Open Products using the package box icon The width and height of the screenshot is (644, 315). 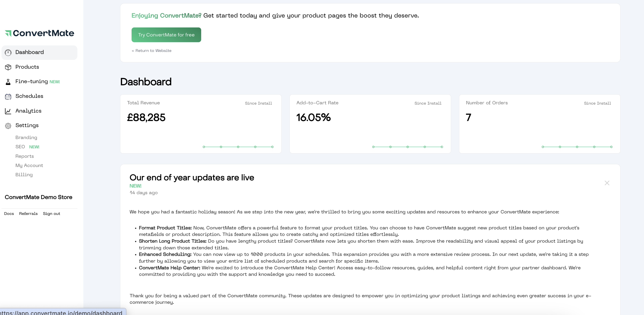click(8, 67)
